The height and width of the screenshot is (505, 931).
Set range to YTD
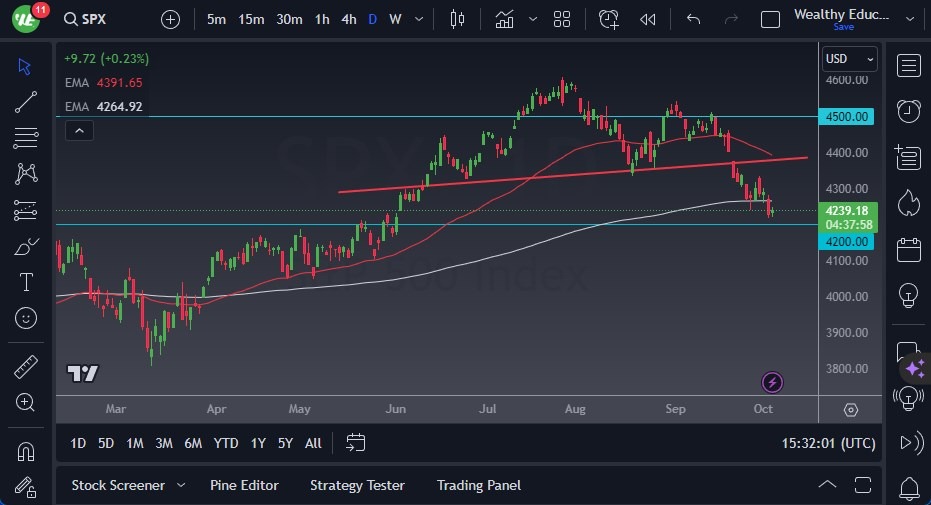pyautogui.click(x=226, y=443)
